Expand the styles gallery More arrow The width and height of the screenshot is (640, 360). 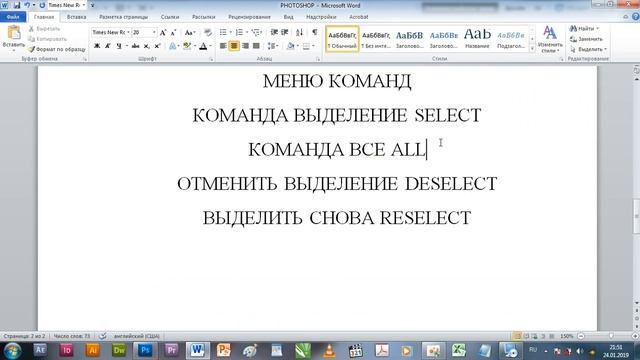tap(532, 49)
